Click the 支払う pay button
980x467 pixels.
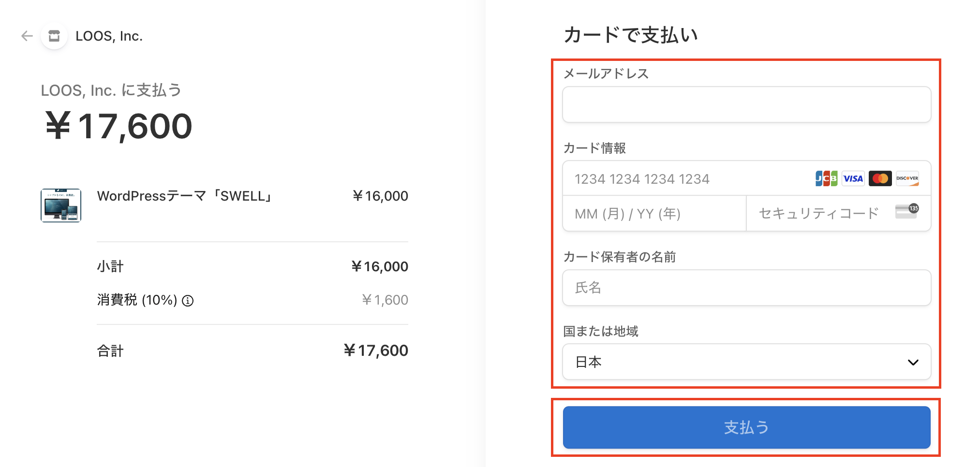(746, 427)
